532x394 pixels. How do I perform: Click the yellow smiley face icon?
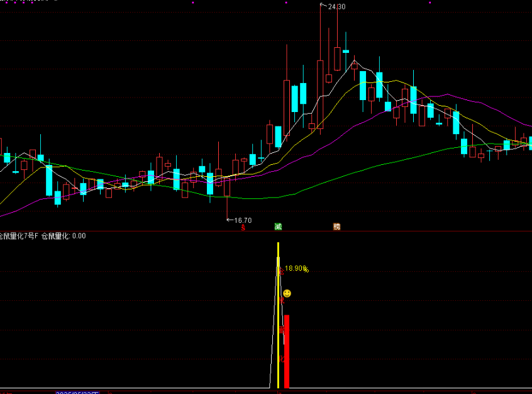point(287,293)
